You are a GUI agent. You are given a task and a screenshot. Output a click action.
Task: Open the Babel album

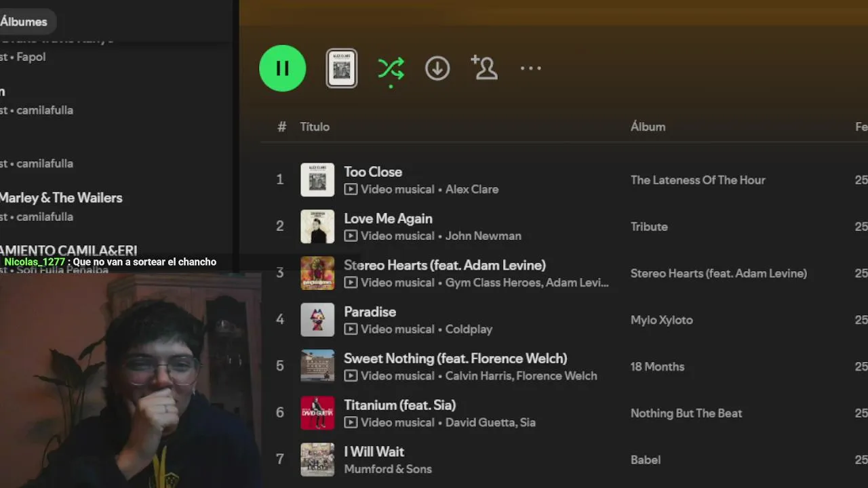tap(646, 460)
